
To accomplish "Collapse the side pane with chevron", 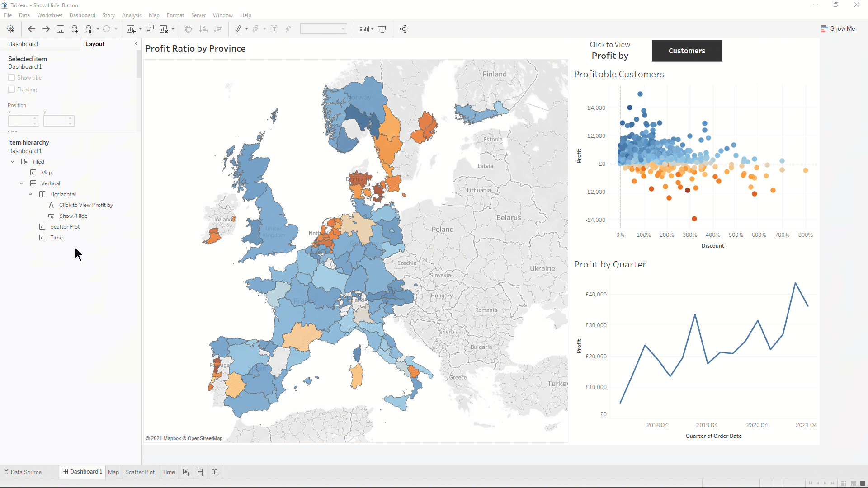I will pyautogui.click(x=136, y=44).
